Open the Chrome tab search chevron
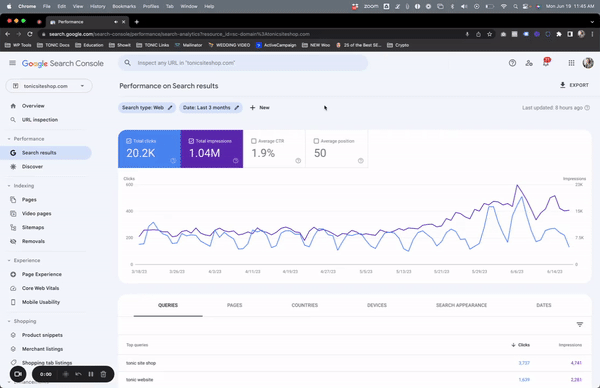Viewport: 600px width, 388px height. 592,22
